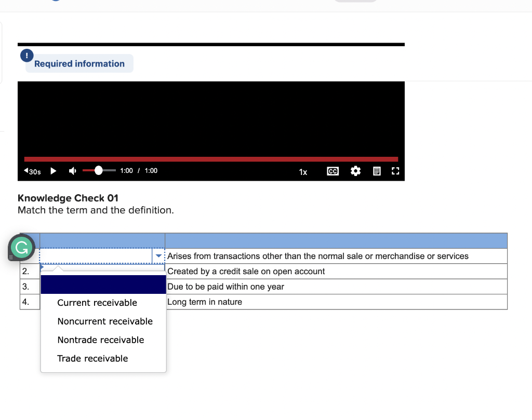Click the 1:00 elapsed time display
Image resolution: width=532 pixels, height=420 pixels.
tap(127, 171)
